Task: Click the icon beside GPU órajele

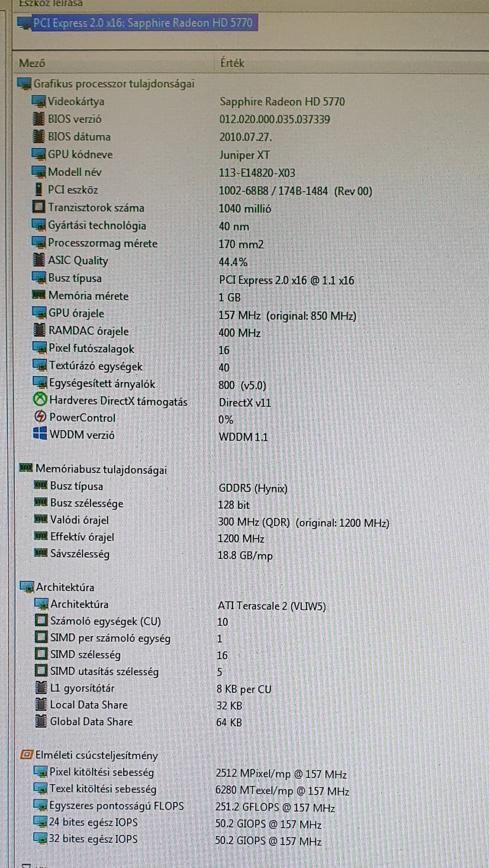Action: point(39,313)
